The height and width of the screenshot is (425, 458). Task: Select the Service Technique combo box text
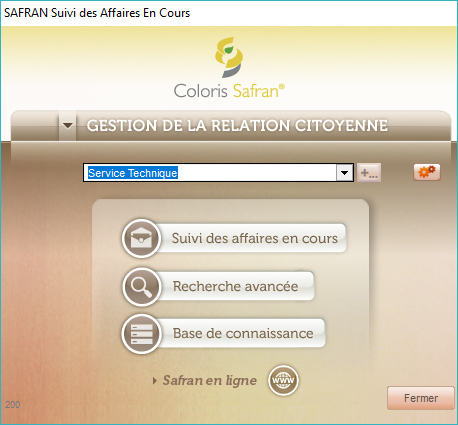point(133,173)
